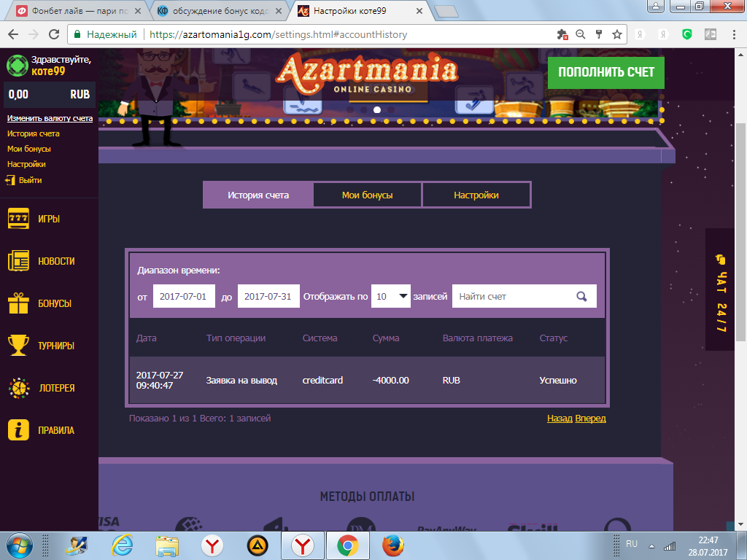Open Windows Explorer folder in taskbar

click(x=167, y=545)
